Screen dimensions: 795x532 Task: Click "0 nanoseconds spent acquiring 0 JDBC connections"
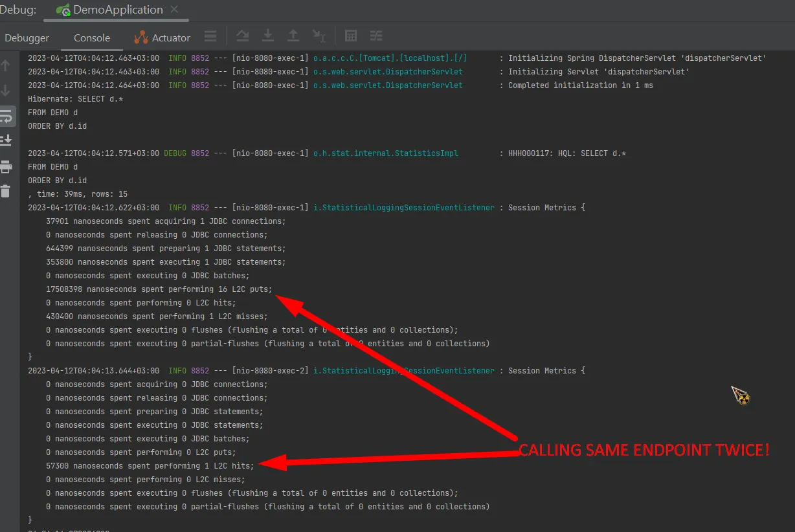(157, 384)
